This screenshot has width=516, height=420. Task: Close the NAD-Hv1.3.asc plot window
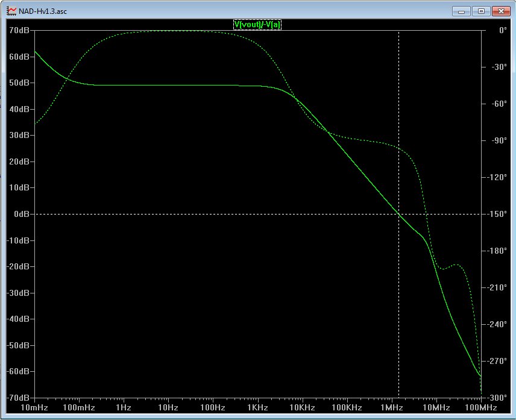(x=500, y=11)
